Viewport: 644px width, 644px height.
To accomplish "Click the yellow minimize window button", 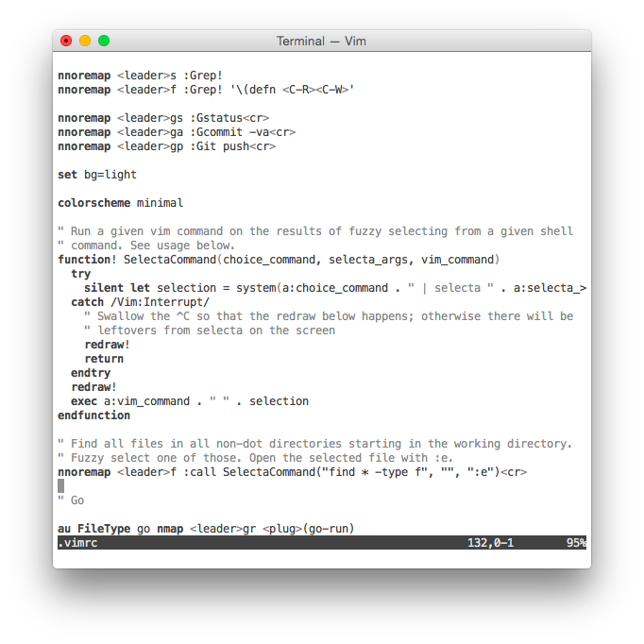I will pyautogui.click(x=85, y=41).
